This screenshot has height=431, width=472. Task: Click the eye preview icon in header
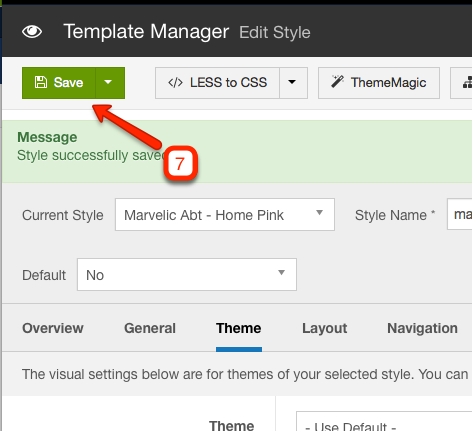coord(32,32)
